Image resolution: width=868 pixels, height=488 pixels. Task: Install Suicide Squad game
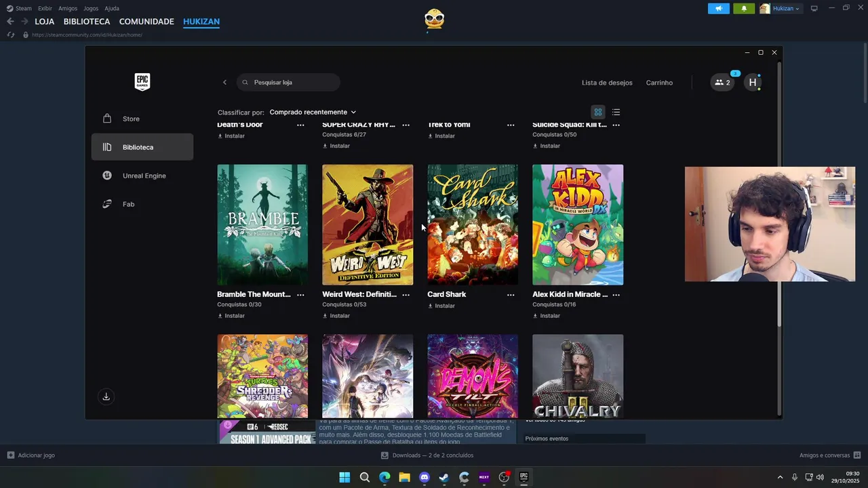tap(547, 146)
